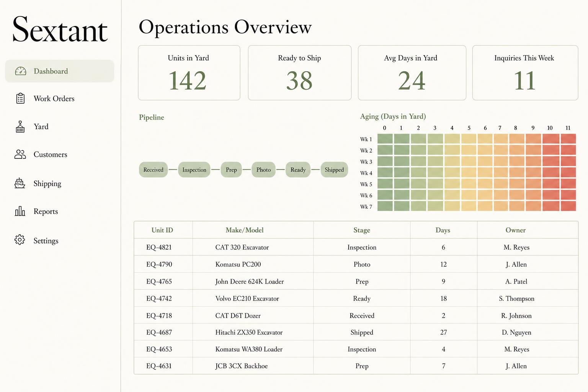The height and width of the screenshot is (392, 588).
Task: Sort by the Make/Model column header
Action: click(245, 230)
